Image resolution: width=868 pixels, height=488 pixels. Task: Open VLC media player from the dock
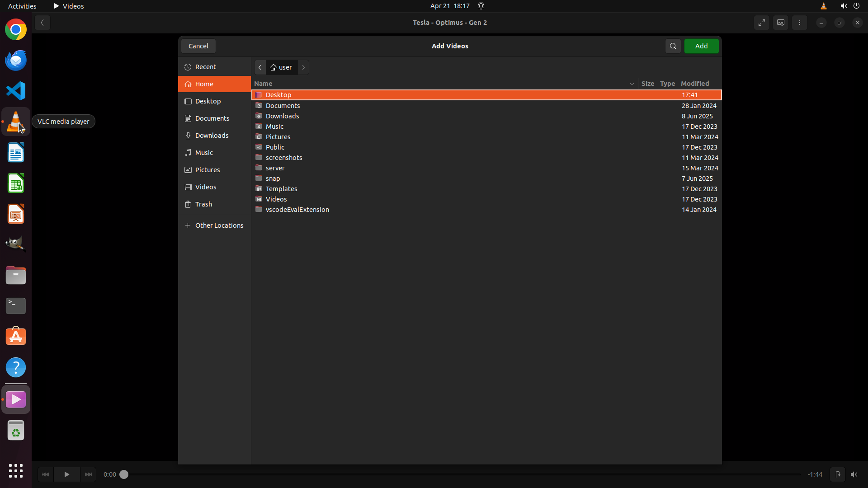click(x=16, y=122)
